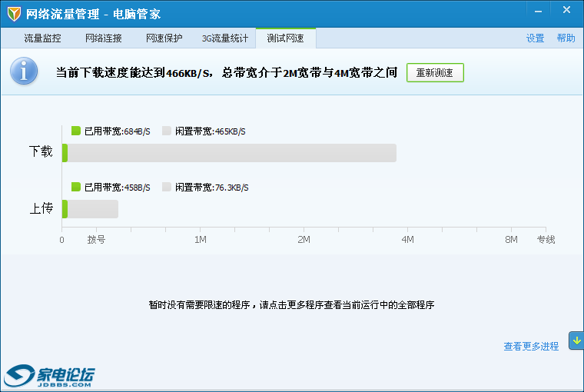The height and width of the screenshot is (392, 584).
Task: Click the 8M axis label
Action: 511,240
